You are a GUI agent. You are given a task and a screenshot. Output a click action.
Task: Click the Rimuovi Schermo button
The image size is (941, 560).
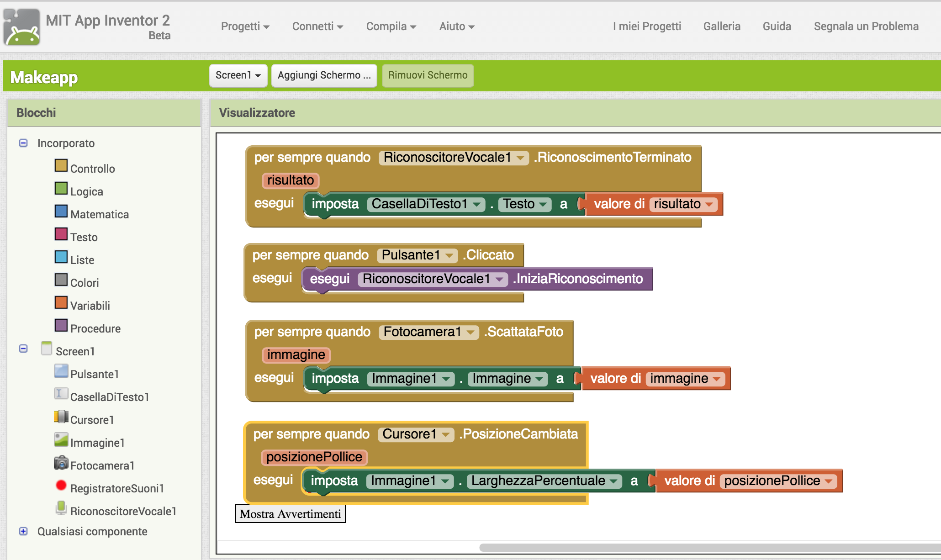tap(428, 75)
